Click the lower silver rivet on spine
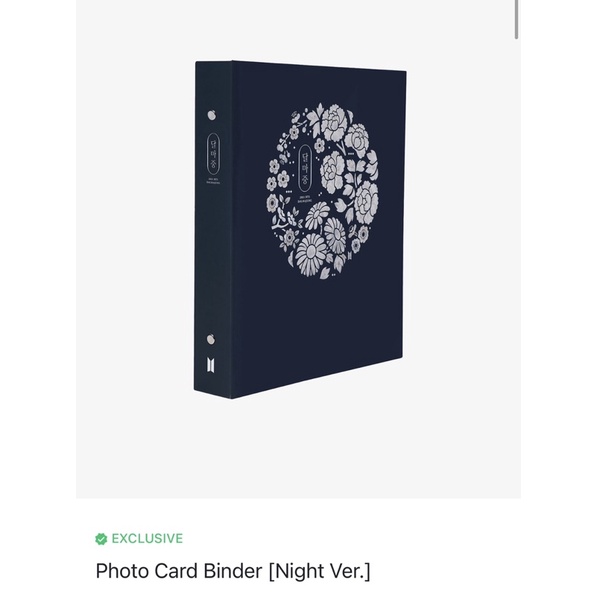597x597 pixels. pos(211,339)
